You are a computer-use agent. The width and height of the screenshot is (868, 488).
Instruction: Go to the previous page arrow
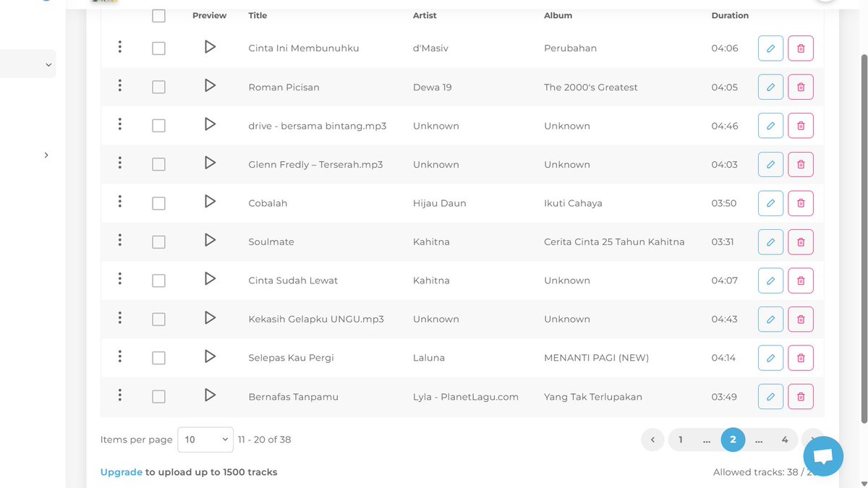pos(652,440)
